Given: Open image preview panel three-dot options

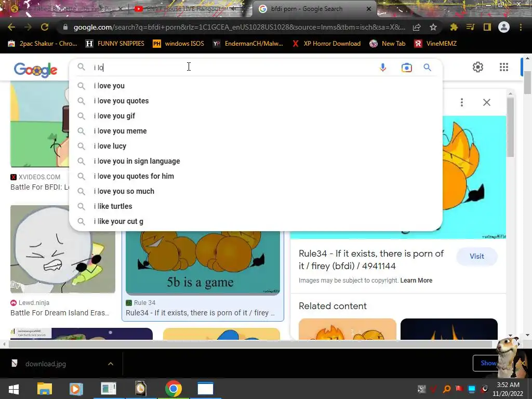Looking at the screenshot, I should tap(462, 102).
